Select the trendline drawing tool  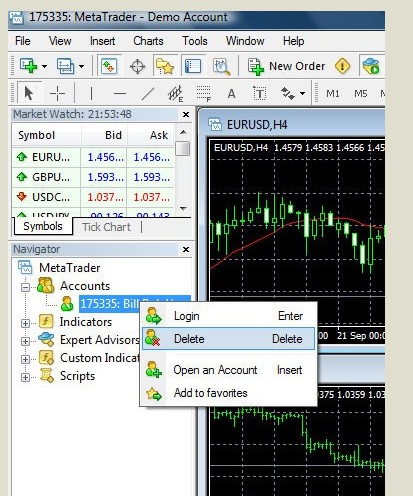point(148,93)
